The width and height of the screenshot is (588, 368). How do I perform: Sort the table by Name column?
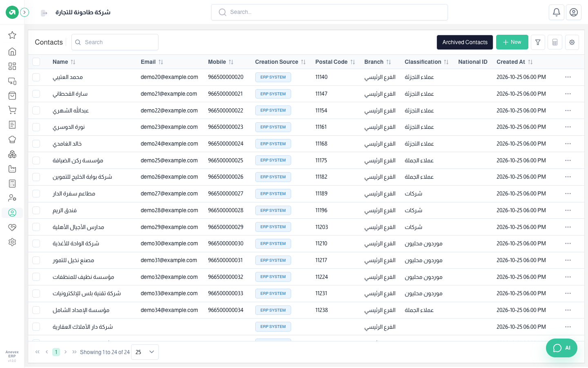pos(64,62)
